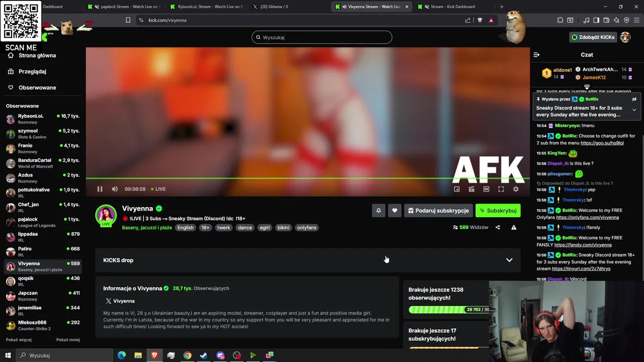
Task: Open mini player mode icon in video controls
Action: tap(457, 189)
